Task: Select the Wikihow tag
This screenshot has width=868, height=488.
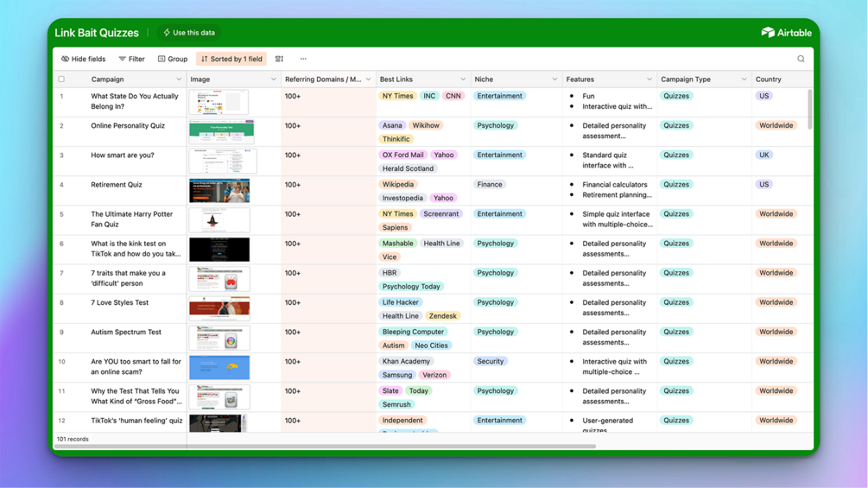Action: [426, 125]
